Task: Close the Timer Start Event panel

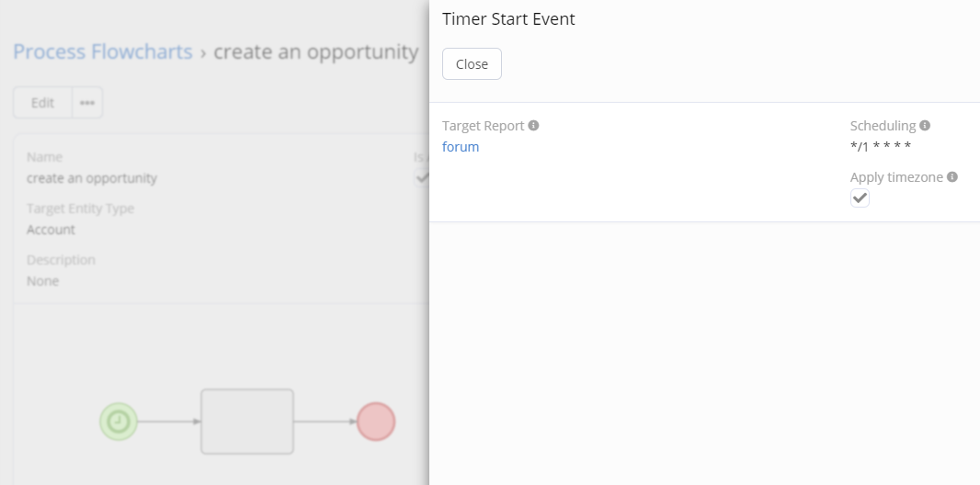Action: (x=472, y=64)
